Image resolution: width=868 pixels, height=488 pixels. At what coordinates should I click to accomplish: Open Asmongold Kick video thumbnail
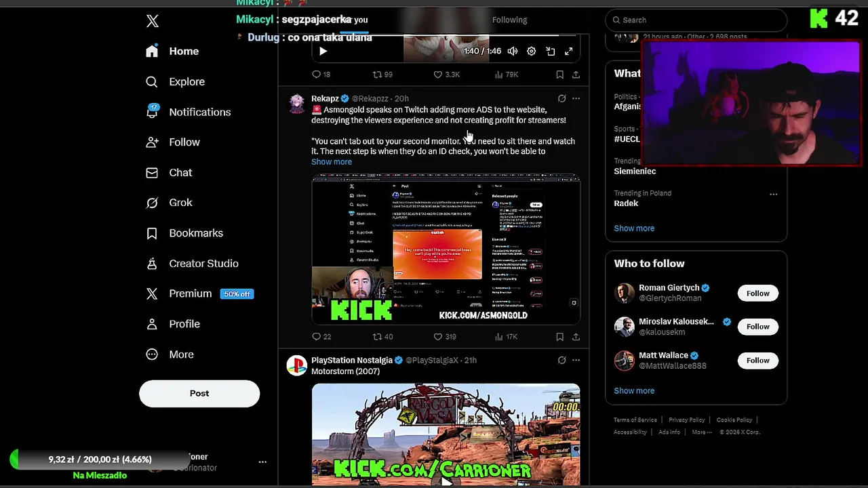coord(446,249)
